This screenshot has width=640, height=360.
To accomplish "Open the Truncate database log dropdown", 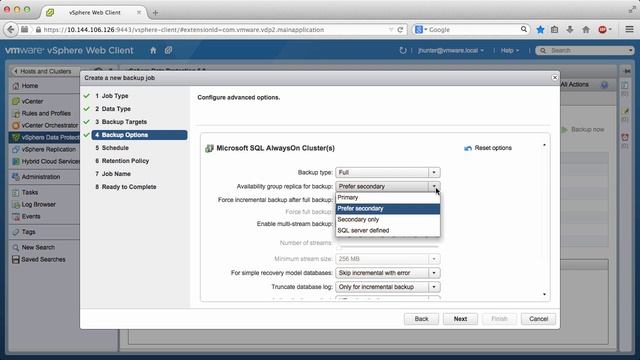I will point(434,287).
